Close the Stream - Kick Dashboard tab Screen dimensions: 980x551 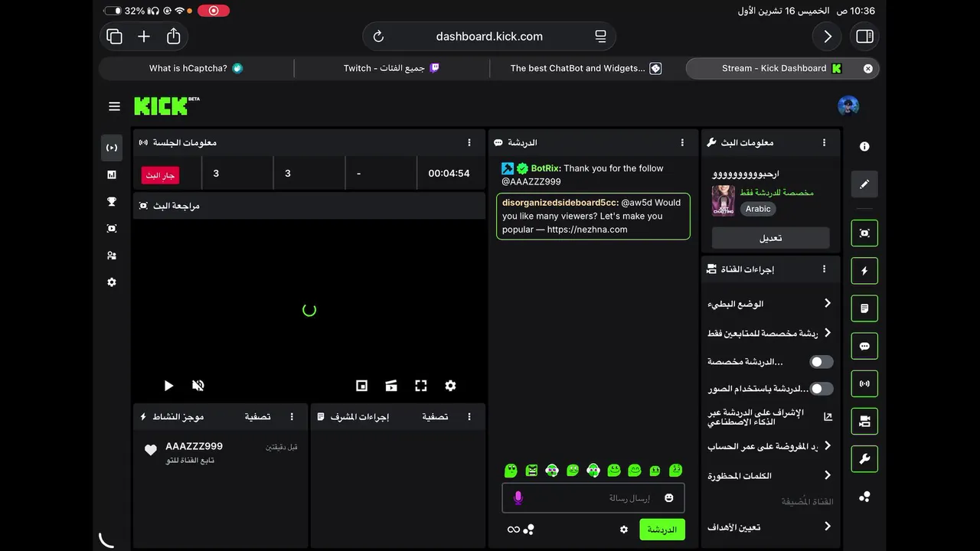coord(867,68)
